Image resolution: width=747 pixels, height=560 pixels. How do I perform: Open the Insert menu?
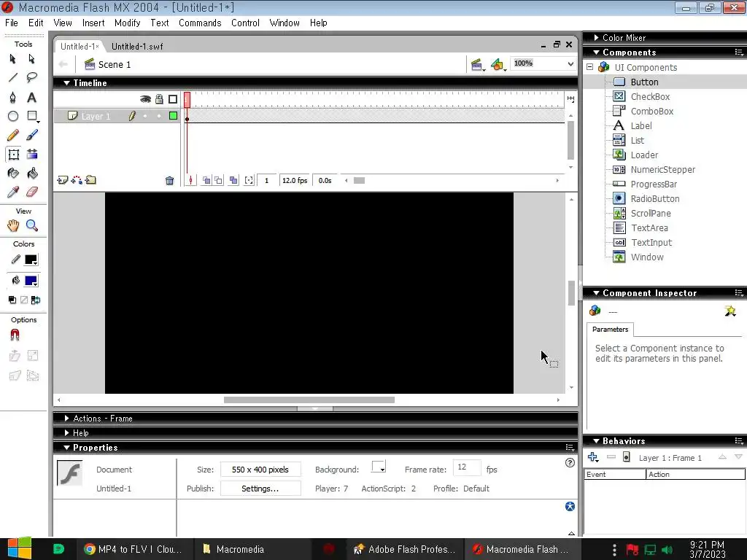pos(93,23)
